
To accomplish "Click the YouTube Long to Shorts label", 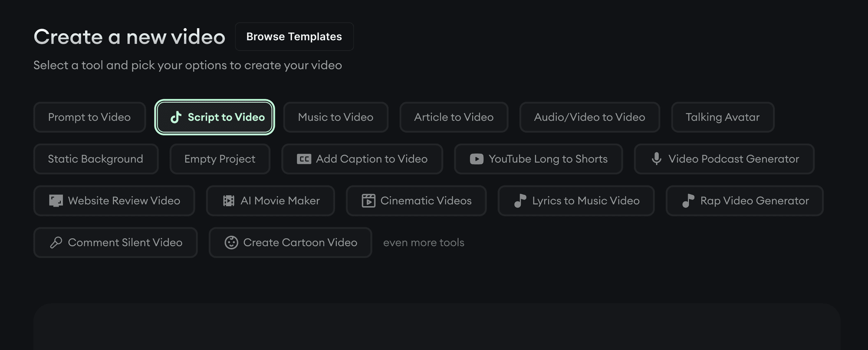I will point(548,159).
